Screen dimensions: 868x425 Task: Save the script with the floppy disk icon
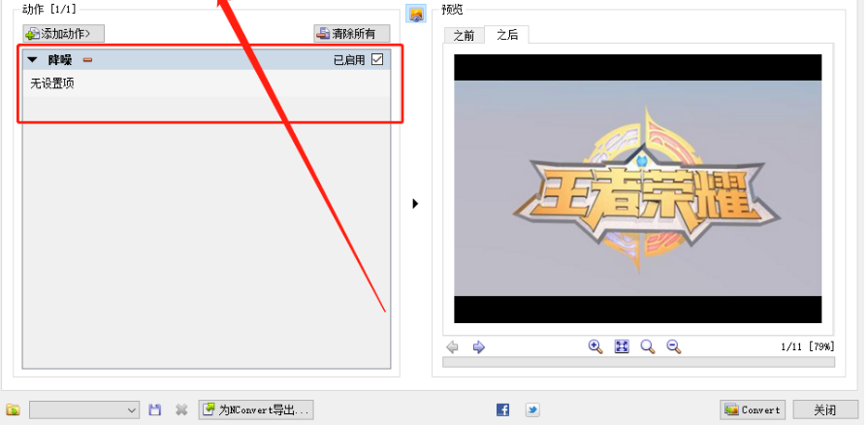155,410
